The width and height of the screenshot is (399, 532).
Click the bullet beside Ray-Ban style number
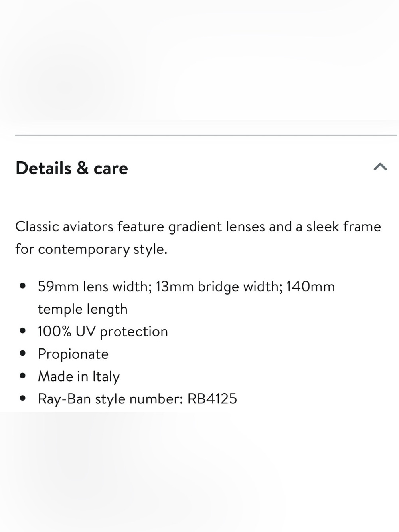tap(23, 398)
